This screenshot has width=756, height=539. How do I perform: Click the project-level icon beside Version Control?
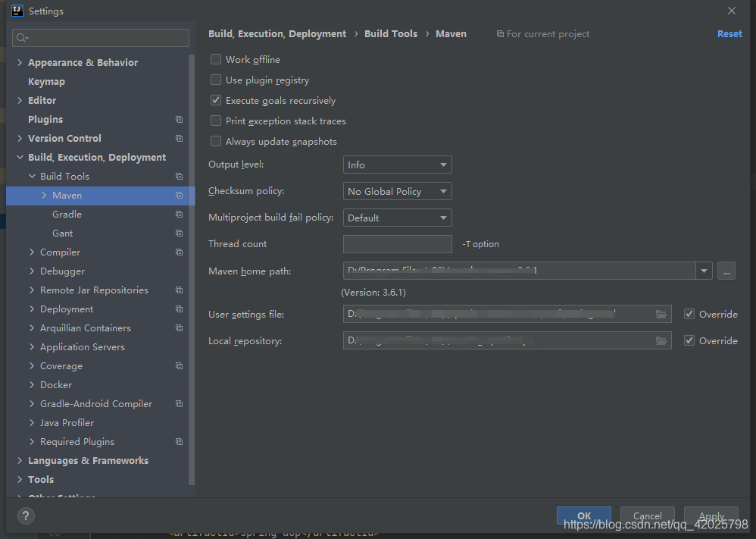point(179,138)
